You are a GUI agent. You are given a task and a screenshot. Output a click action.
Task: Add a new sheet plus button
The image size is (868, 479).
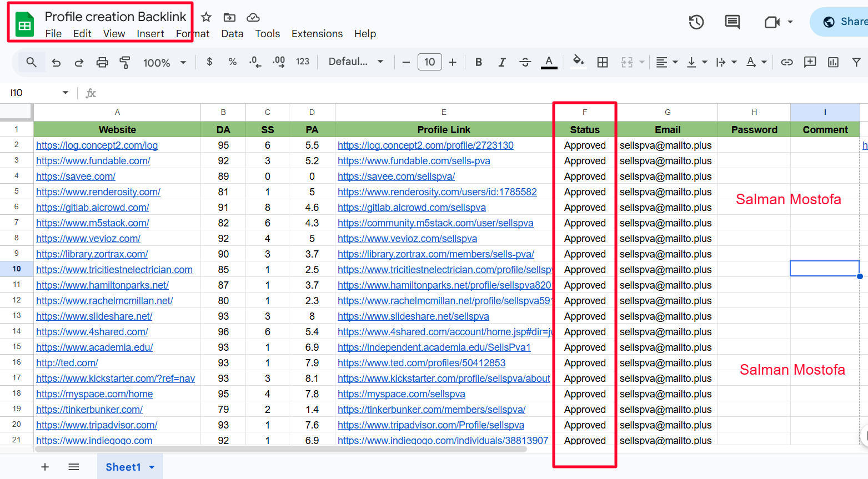pyautogui.click(x=45, y=467)
